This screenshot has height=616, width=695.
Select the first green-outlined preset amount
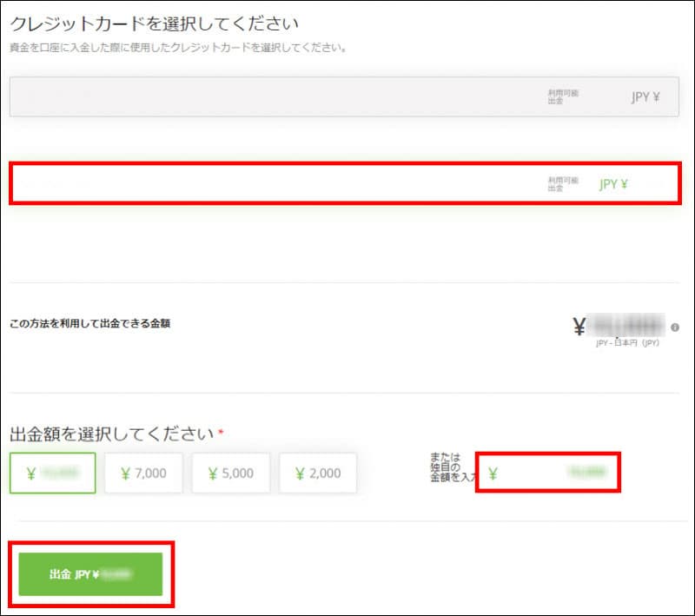[x=53, y=474]
